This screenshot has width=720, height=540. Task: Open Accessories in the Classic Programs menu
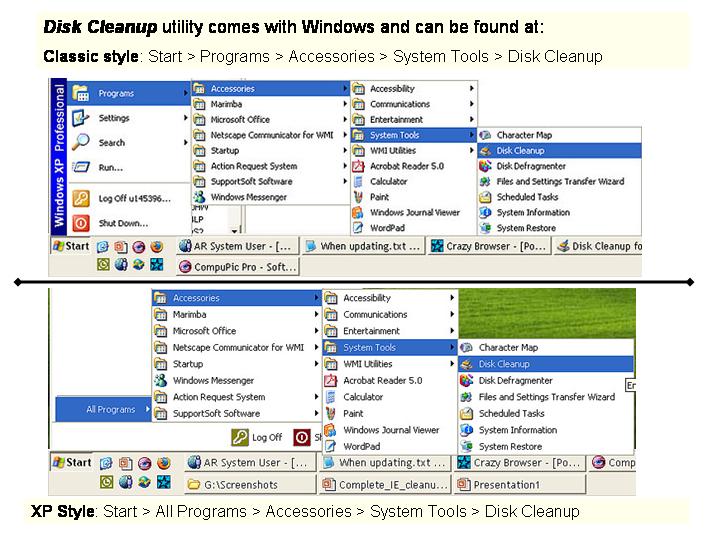271,89
